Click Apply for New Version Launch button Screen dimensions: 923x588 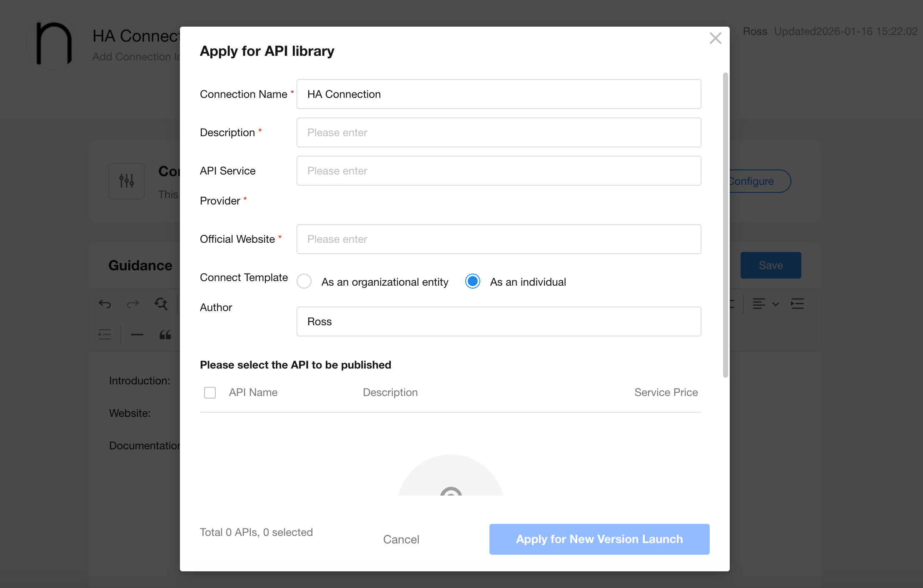(599, 539)
